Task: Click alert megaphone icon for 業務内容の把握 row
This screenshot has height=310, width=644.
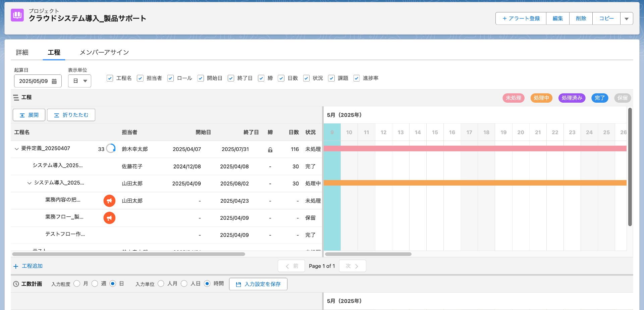Action: pyautogui.click(x=109, y=201)
